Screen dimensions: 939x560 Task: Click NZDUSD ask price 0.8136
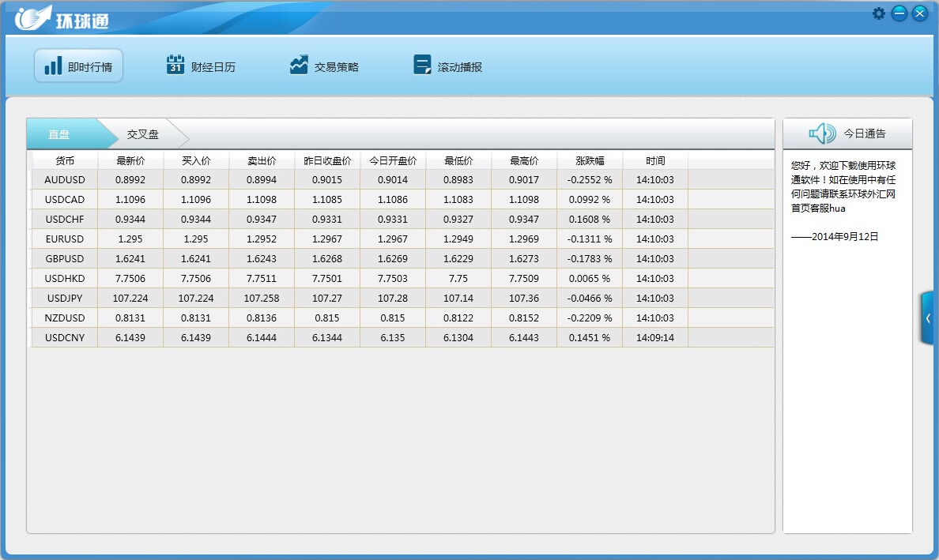point(262,318)
